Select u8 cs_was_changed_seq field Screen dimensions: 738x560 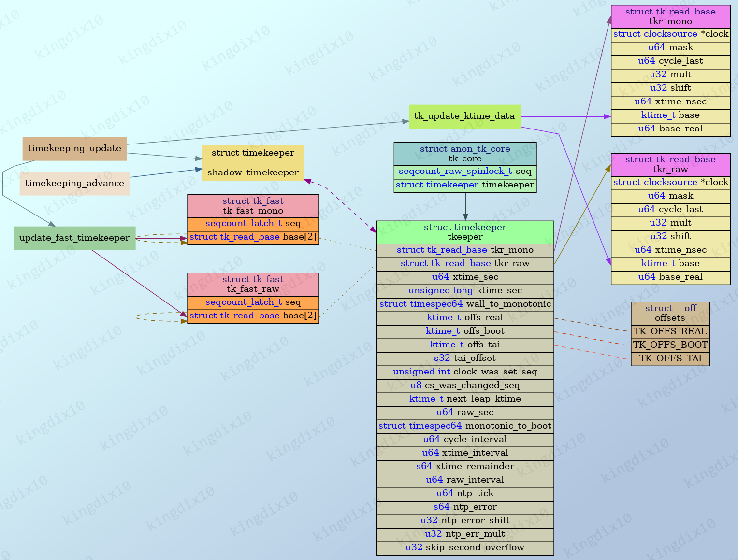(x=465, y=386)
